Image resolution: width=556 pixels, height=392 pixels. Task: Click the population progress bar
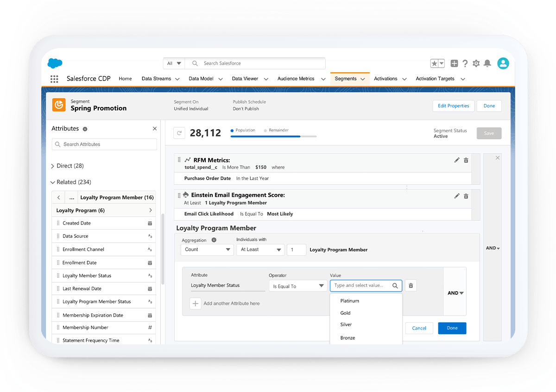[x=273, y=137]
